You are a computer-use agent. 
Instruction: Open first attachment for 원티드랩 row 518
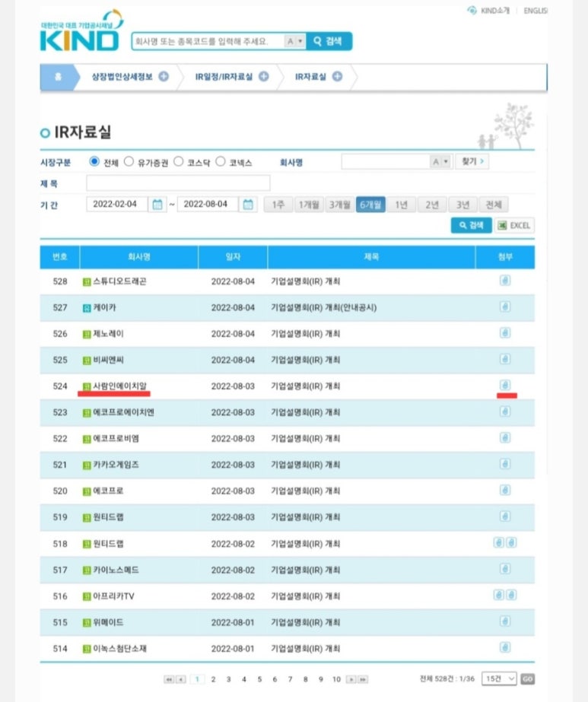498,542
